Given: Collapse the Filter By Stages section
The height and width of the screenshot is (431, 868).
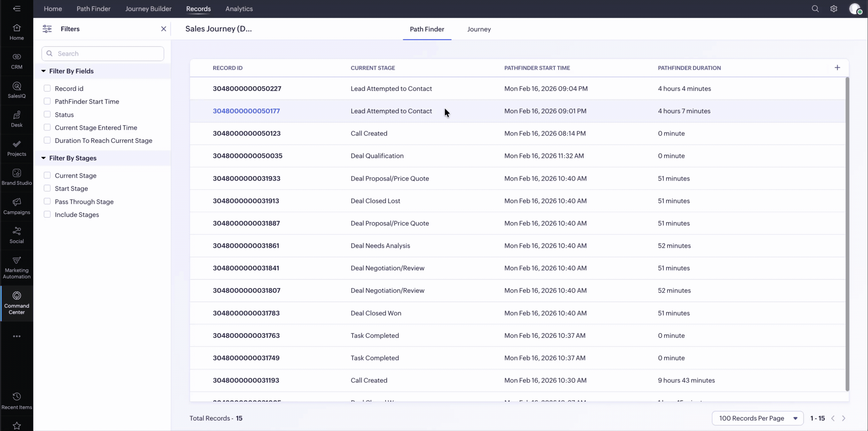Looking at the screenshot, I should 43,158.
